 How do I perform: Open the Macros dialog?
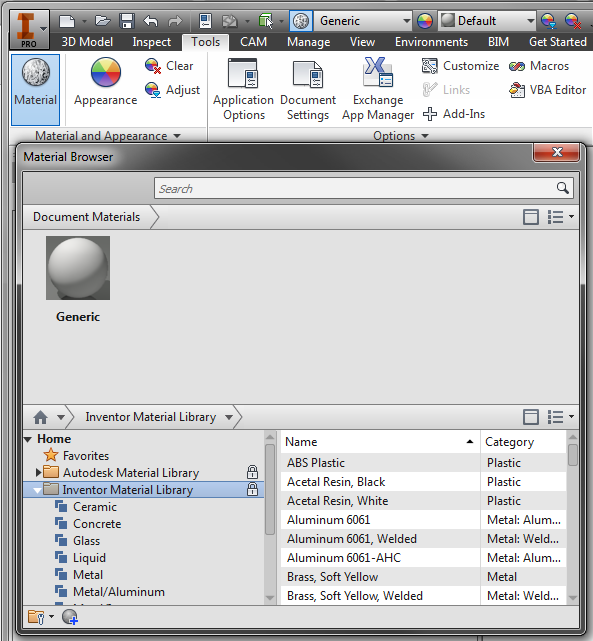[539, 66]
